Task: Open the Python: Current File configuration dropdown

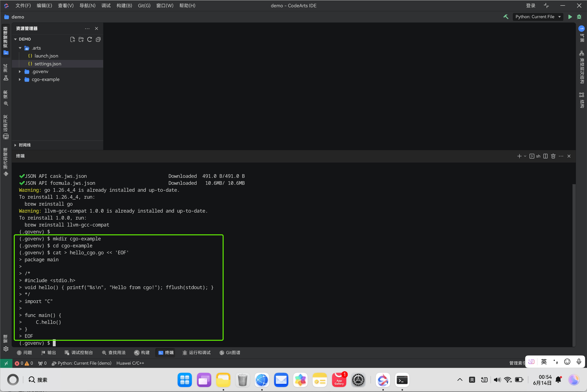Action: 538,17
